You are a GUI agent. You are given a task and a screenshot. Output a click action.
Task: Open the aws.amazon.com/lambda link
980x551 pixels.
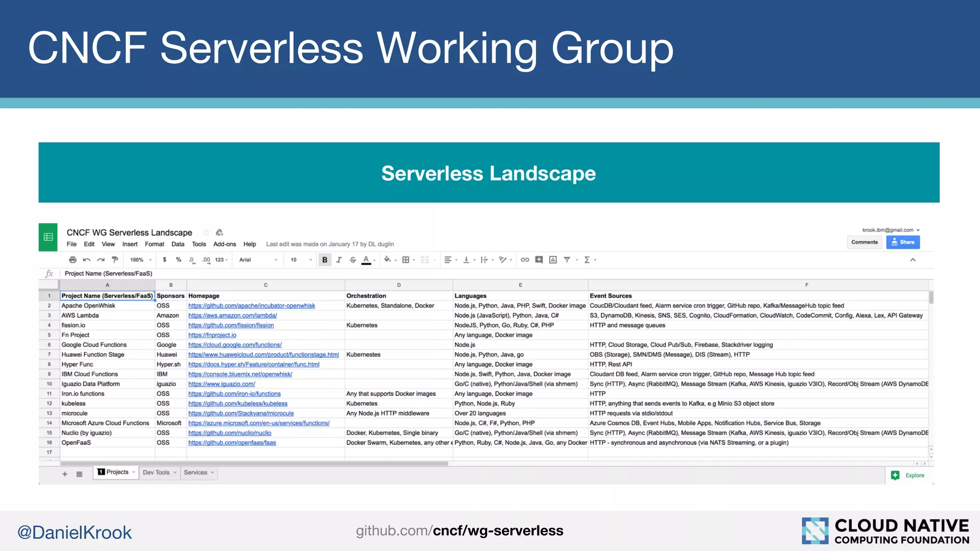233,316
